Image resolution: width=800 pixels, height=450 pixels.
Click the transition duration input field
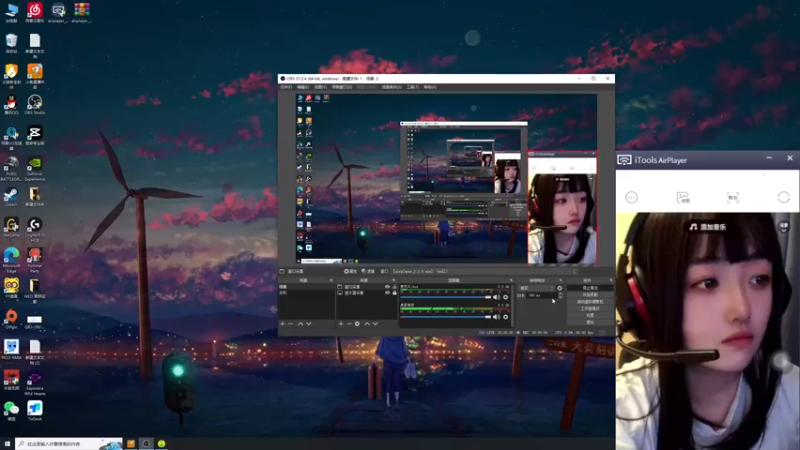pyautogui.click(x=542, y=295)
